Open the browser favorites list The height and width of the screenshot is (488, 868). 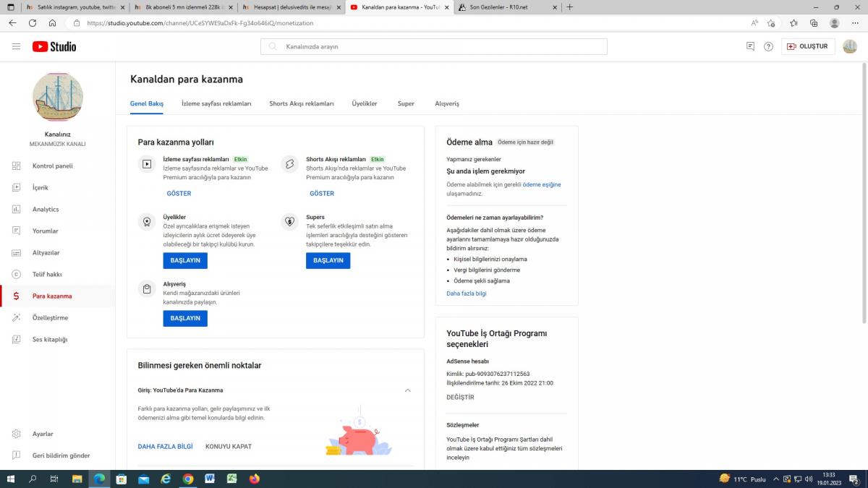794,23
